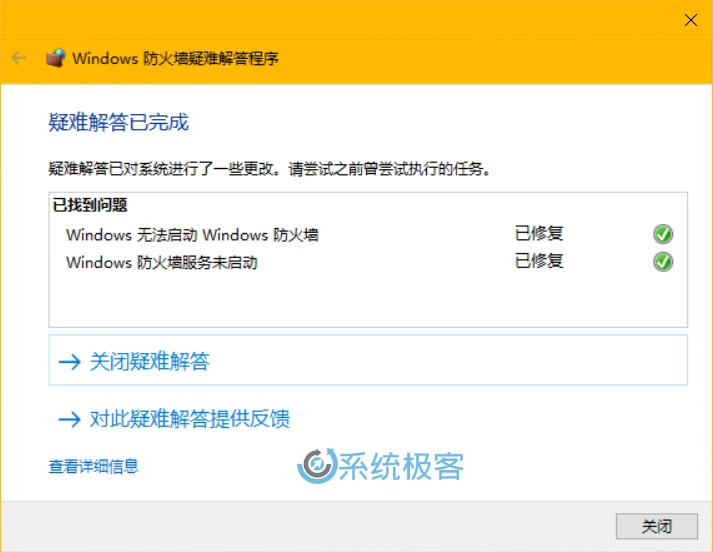Click the description text 疑难解答已对系统进行了一些更改
Viewport: 713px width, 552px height.
click(x=161, y=169)
